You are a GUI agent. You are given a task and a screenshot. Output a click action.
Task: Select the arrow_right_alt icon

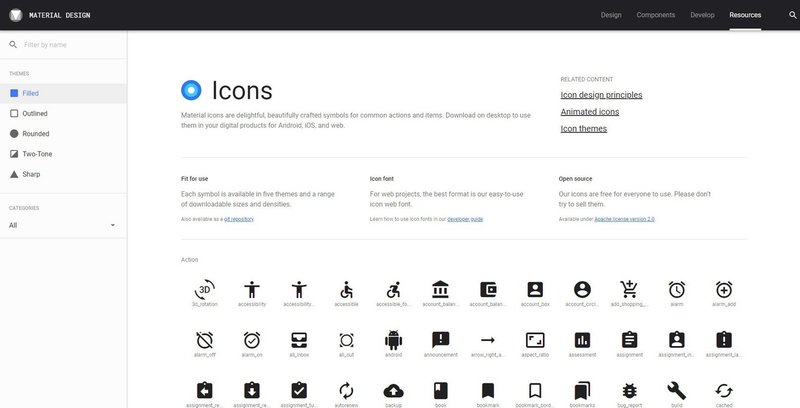(488, 340)
